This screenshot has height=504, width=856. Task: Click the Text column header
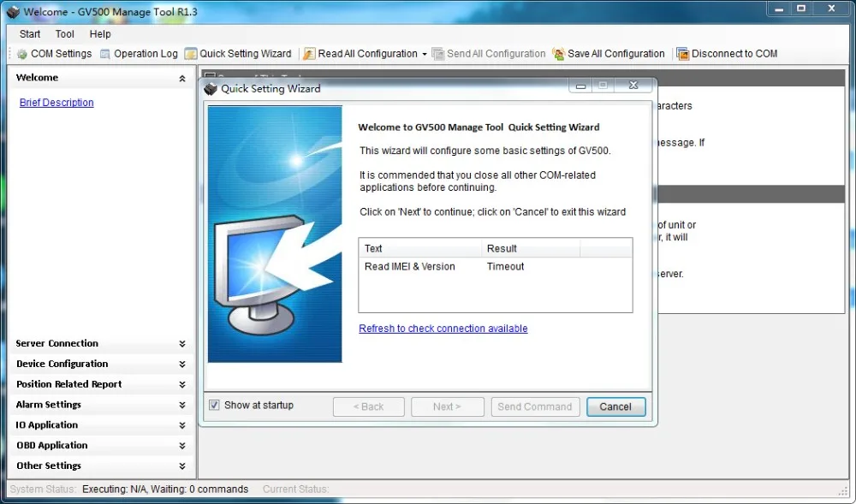tap(420, 248)
